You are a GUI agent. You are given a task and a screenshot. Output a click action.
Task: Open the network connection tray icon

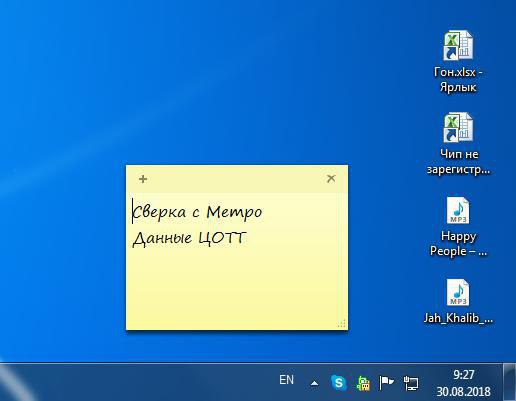coord(411,383)
